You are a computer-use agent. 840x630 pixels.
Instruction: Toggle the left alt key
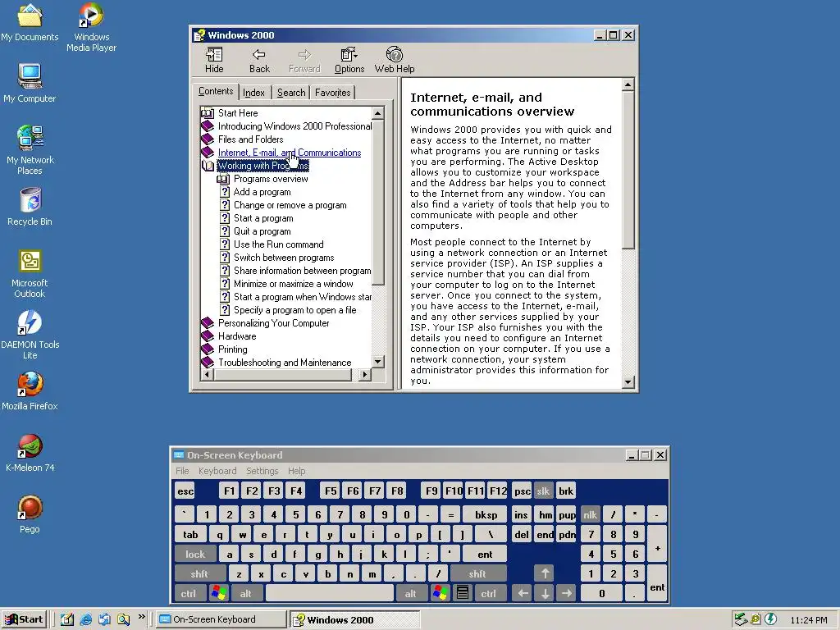point(246,594)
